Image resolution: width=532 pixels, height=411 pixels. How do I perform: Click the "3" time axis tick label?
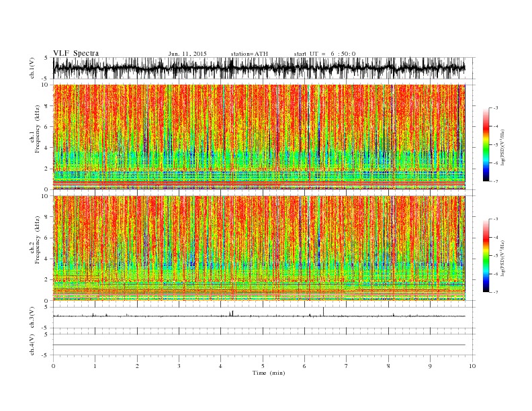(x=179, y=366)
